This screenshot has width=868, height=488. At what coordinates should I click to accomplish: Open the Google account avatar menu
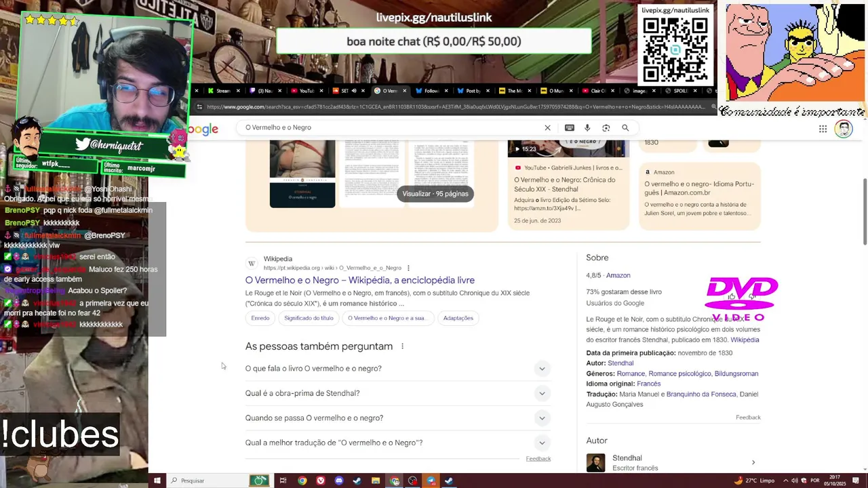(x=844, y=129)
